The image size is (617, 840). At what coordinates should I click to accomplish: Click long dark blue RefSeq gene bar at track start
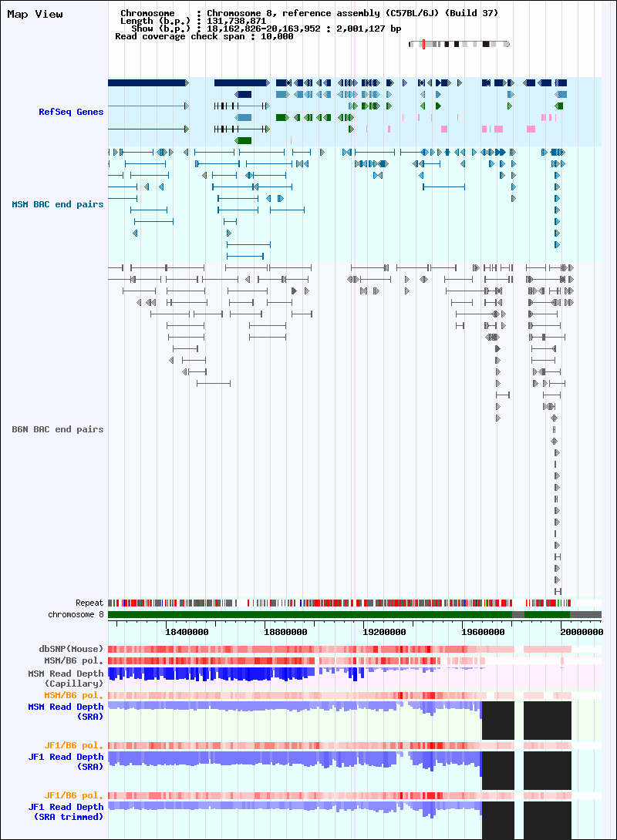pos(148,83)
